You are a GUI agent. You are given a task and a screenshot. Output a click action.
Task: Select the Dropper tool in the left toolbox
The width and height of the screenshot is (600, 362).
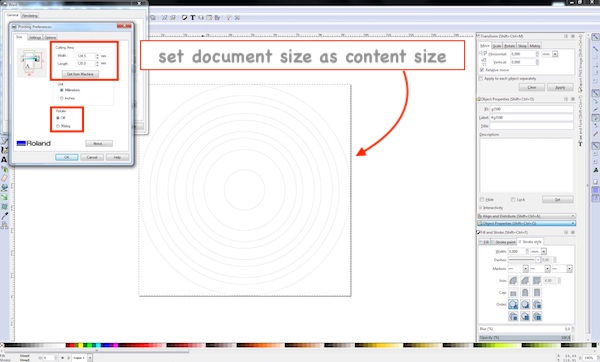[x=4, y=216]
